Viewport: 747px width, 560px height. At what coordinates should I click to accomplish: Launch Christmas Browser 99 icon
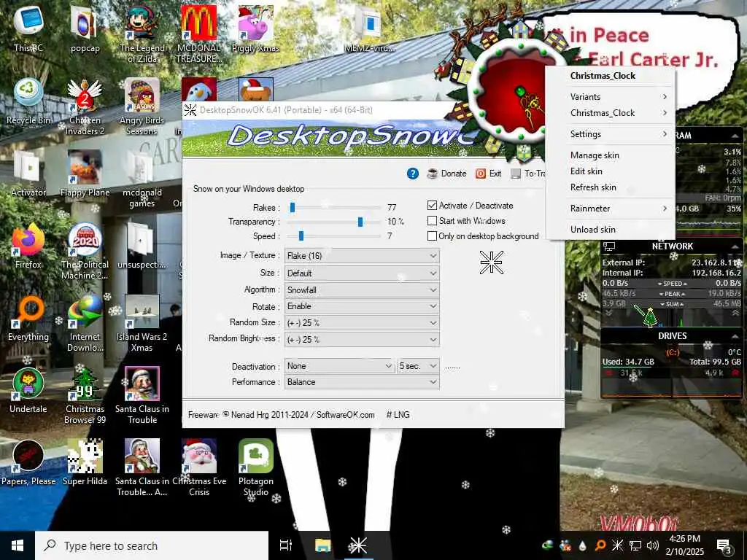point(85,396)
